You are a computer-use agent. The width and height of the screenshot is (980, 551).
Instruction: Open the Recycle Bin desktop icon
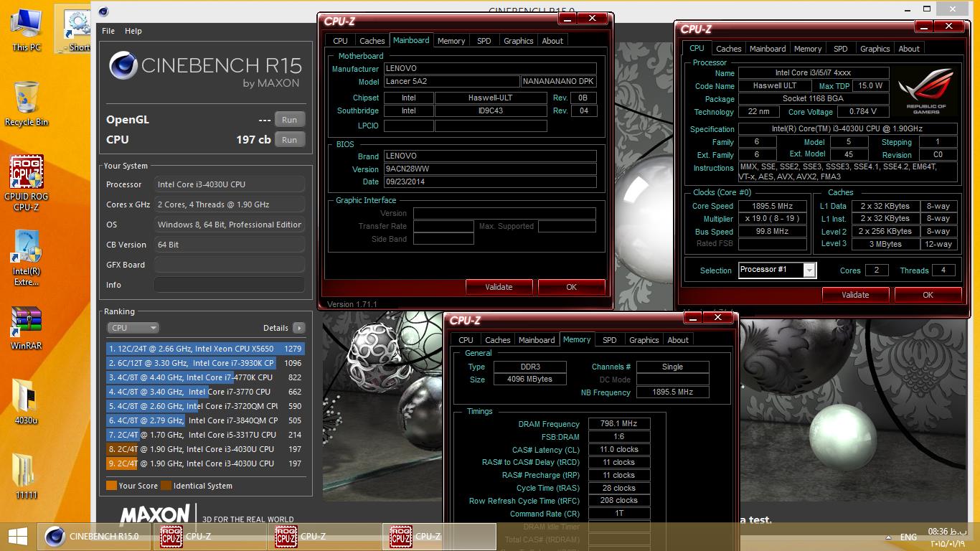[x=27, y=105]
